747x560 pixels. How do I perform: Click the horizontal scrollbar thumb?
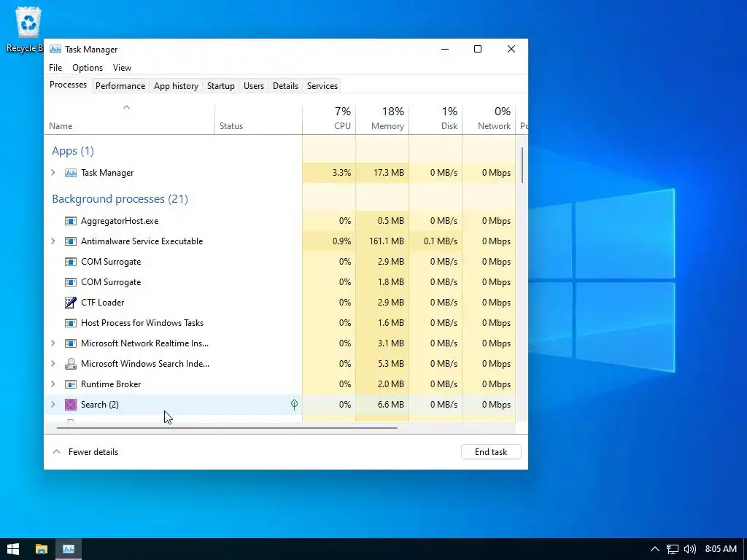(x=227, y=427)
